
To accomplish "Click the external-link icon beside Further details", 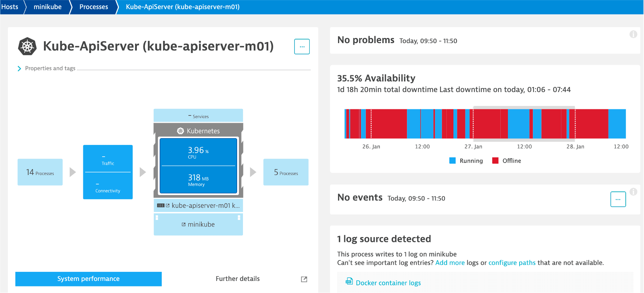I will coord(304,279).
